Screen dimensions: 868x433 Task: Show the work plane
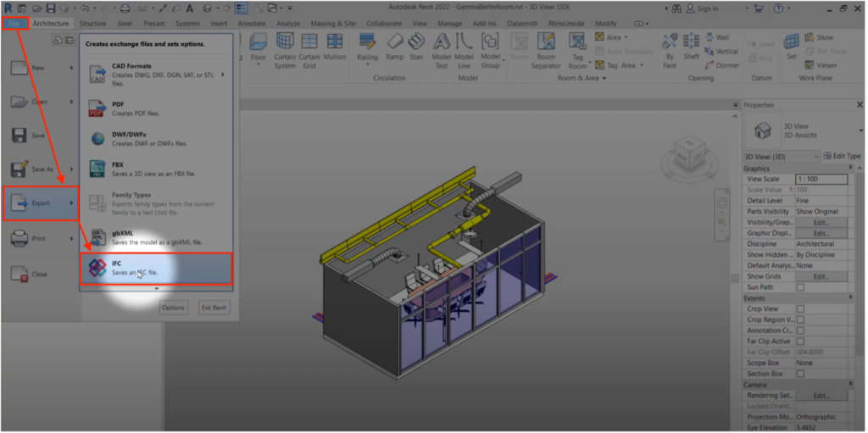click(x=819, y=37)
